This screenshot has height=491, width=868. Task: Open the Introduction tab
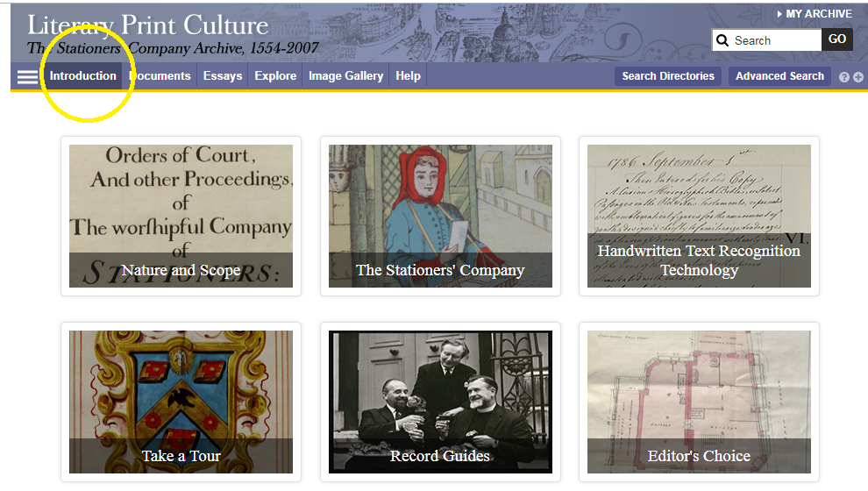[83, 75]
